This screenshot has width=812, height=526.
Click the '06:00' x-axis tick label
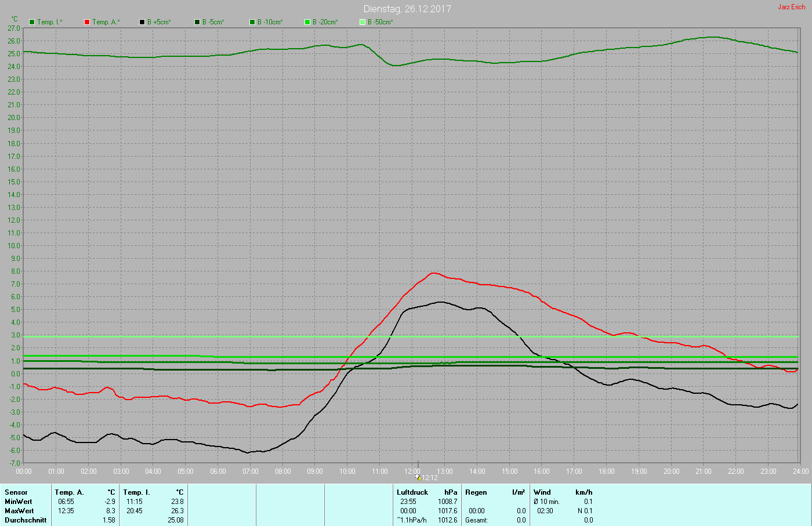click(x=218, y=471)
